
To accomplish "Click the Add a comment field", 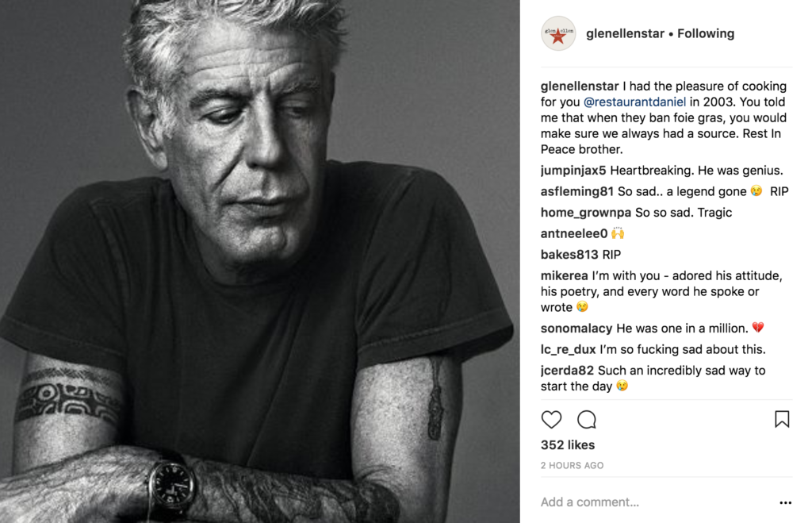I will coord(655,502).
